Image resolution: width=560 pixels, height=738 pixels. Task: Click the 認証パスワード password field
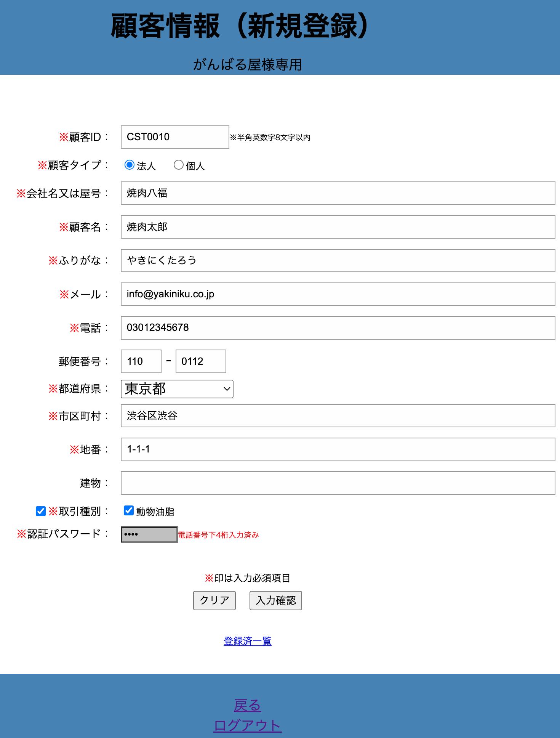[149, 534]
